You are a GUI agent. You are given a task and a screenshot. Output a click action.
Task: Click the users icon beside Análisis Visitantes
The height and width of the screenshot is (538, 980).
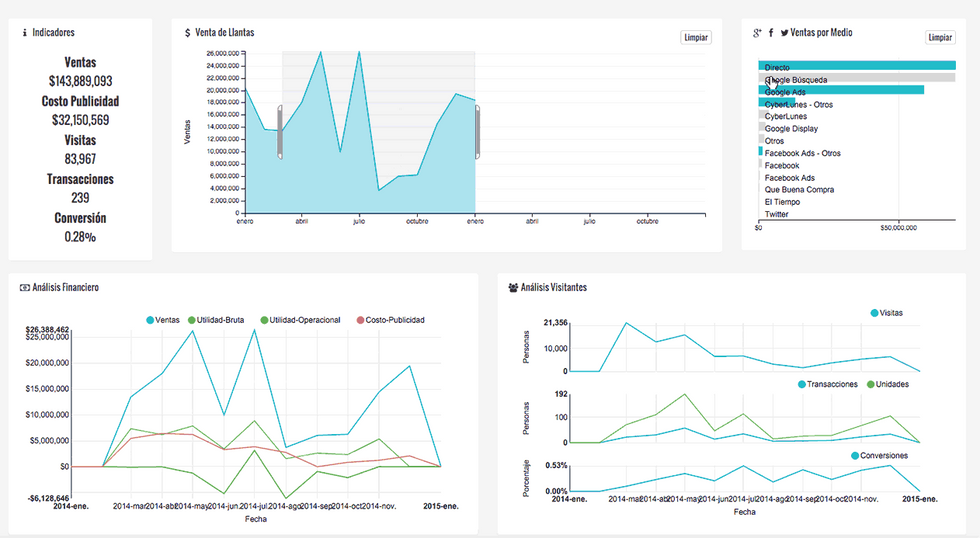513,287
